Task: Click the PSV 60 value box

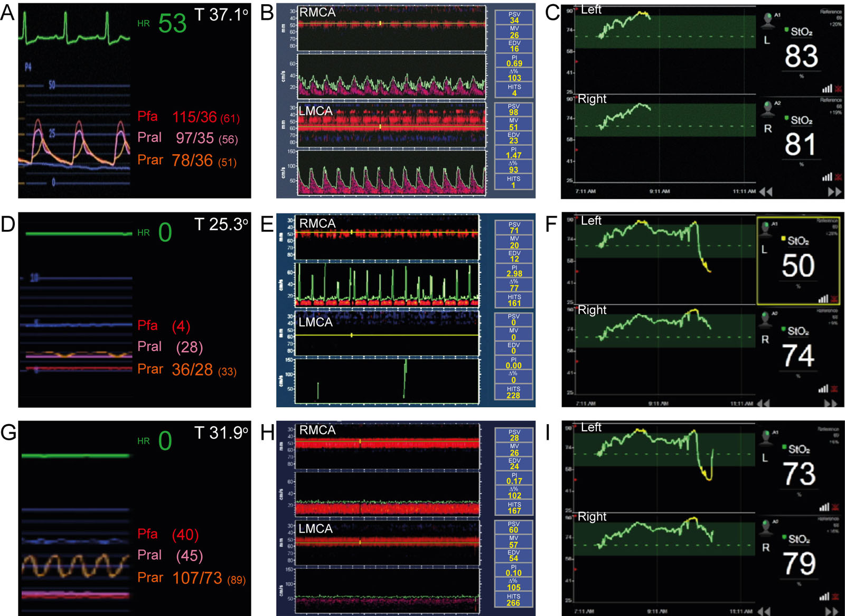Action: point(513,527)
